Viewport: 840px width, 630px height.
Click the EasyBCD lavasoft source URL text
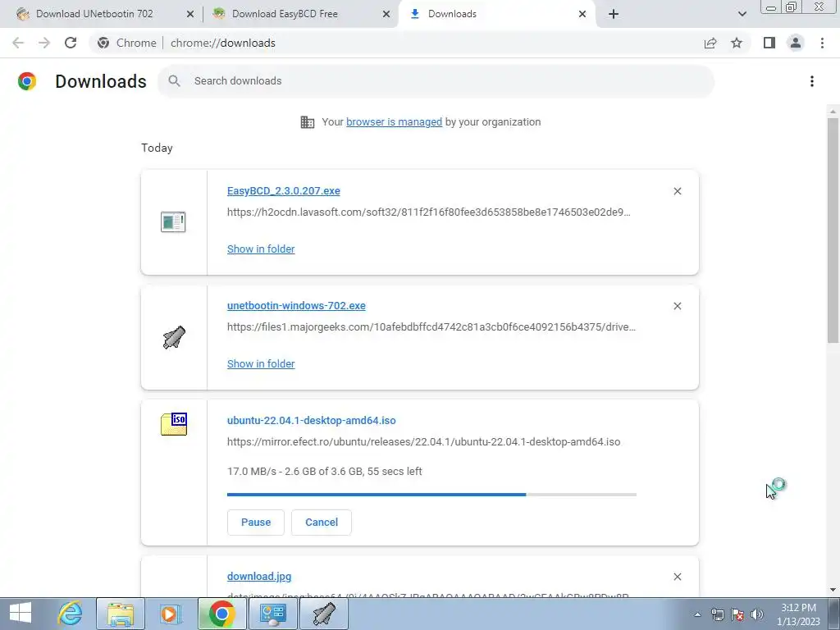click(x=428, y=212)
